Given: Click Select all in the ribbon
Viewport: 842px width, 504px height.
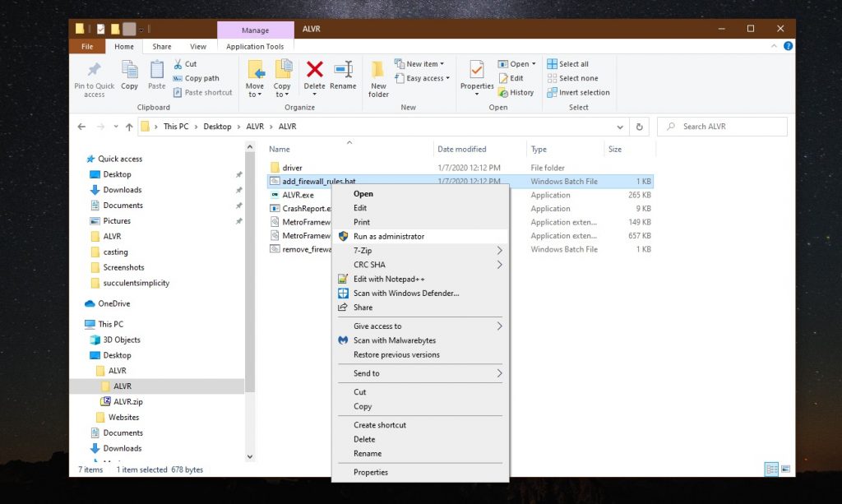Looking at the screenshot, I should [x=567, y=64].
